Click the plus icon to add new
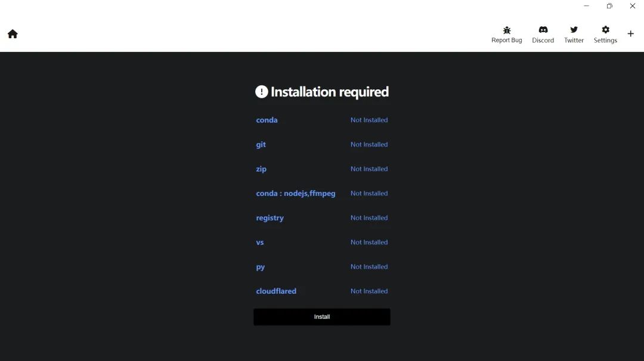 (630, 34)
